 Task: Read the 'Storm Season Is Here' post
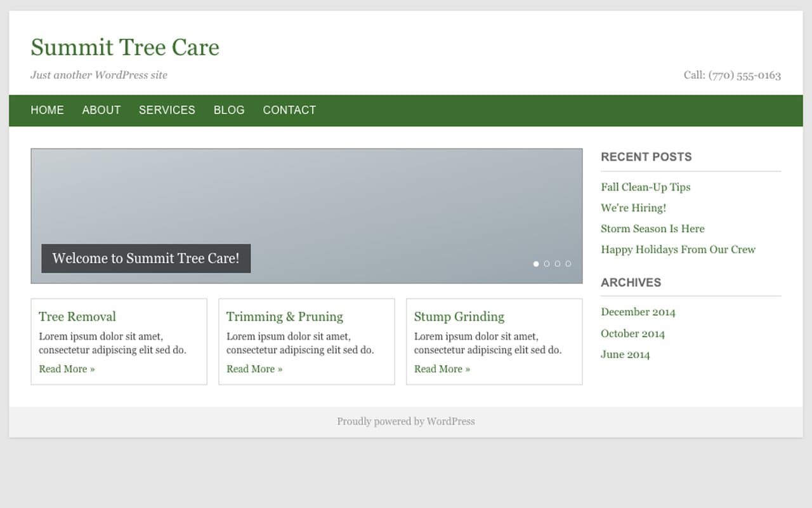[653, 229]
